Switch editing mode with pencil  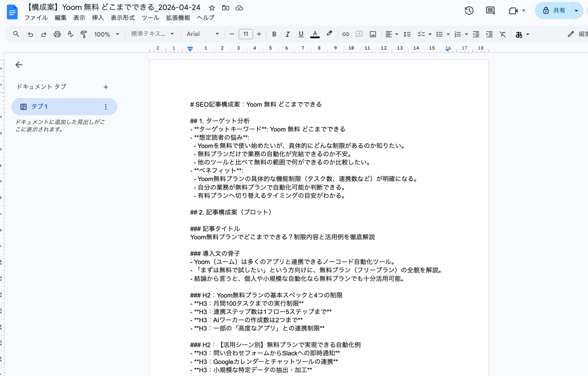(x=570, y=34)
